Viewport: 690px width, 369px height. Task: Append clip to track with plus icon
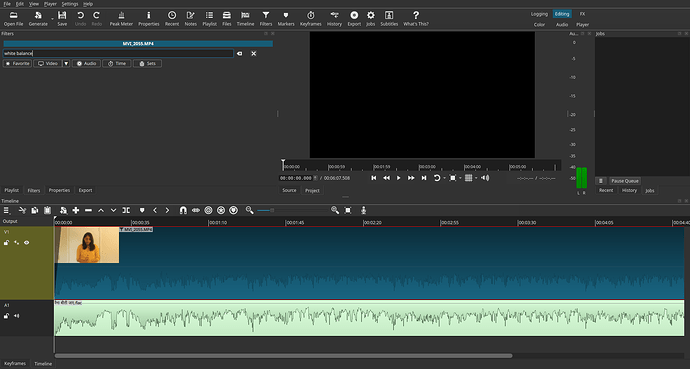point(76,211)
